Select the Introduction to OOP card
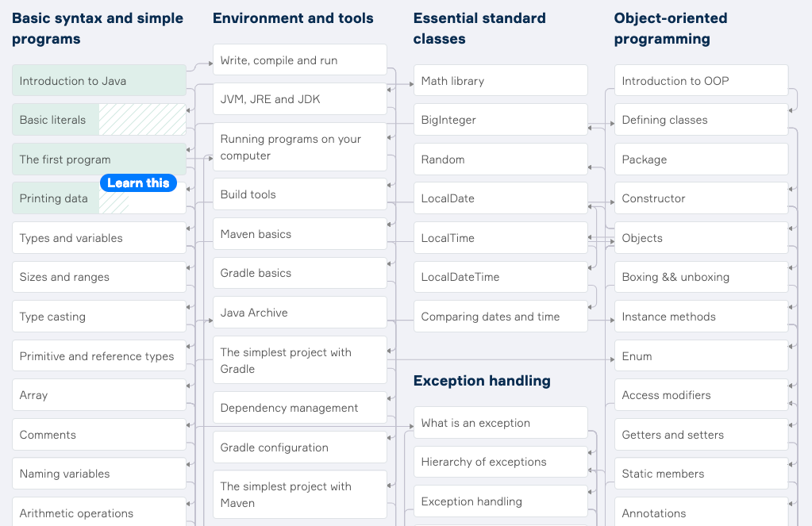812x526 pixels. (700, 80)
